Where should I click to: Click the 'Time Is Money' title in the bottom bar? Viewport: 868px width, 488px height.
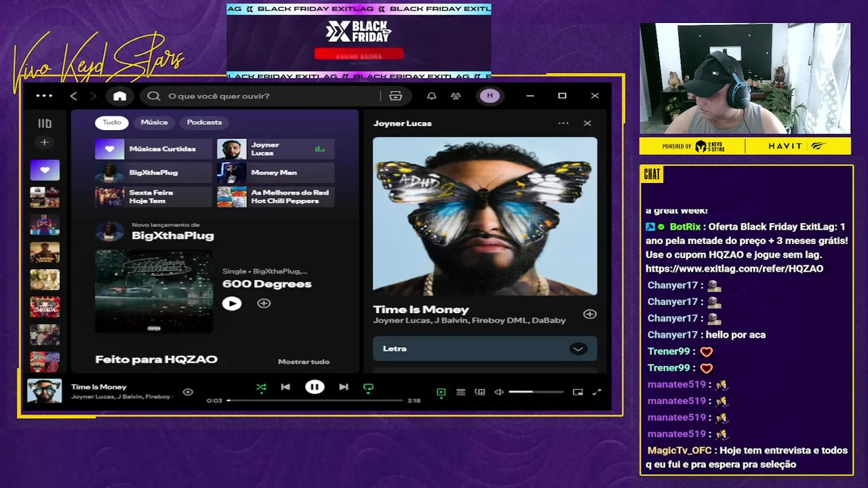(99, 387)
